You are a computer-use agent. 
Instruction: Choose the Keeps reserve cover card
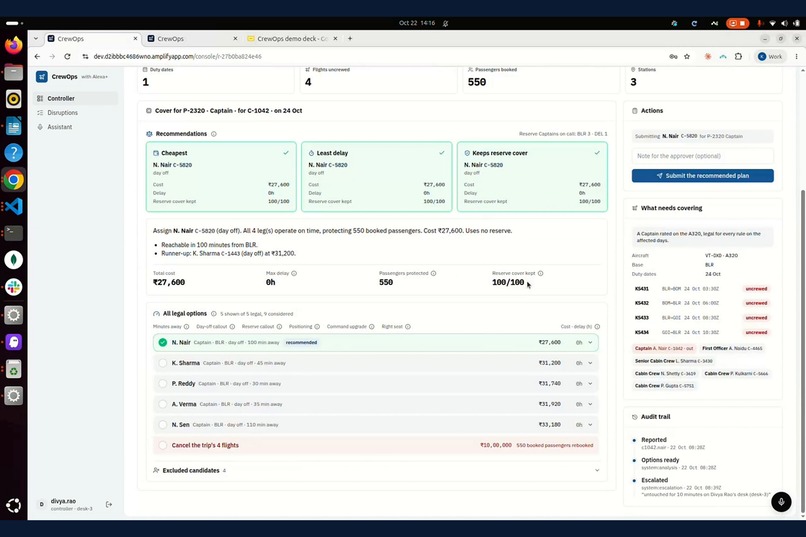click(x=532, y=177)
